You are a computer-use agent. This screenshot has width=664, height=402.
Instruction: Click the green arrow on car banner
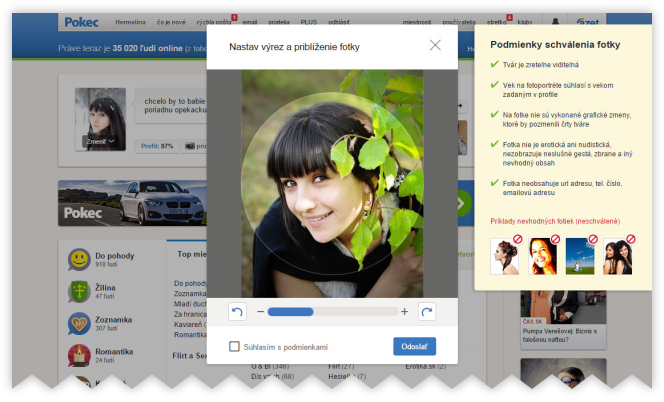coord(463,203)
